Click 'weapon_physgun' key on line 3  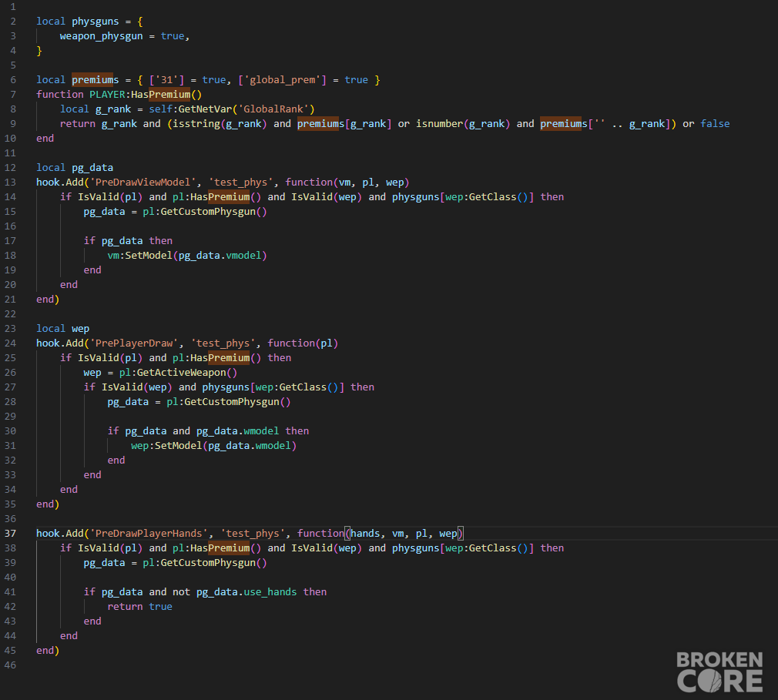pyautogui.click(x=101, y=36)
